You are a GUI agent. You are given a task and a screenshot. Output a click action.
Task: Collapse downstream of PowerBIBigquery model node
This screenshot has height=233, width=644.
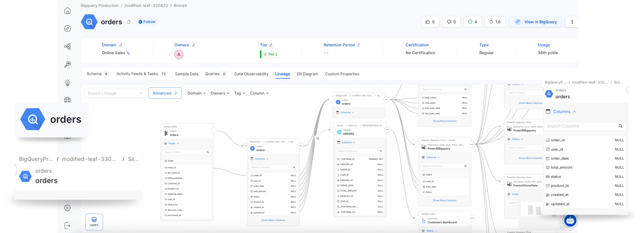click(x=472, y=144)
